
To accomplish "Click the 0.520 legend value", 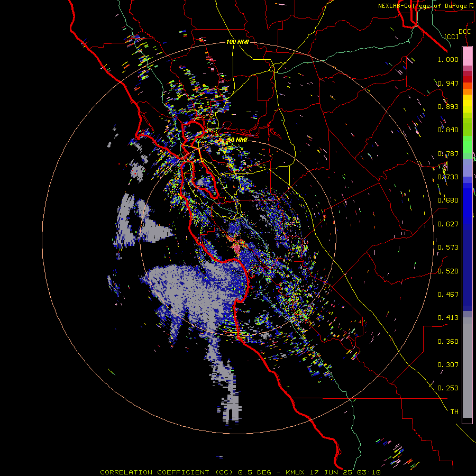I will tap(448, 271).
